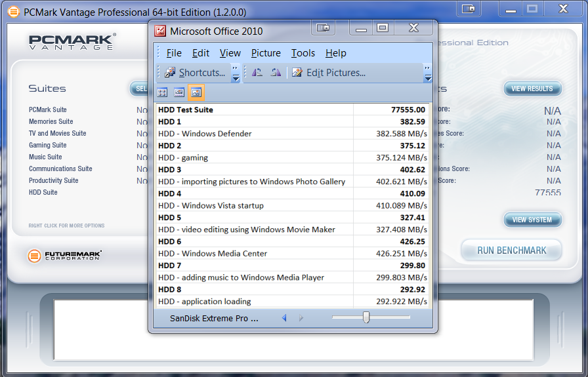Click the Rotate Left icon
The width and height of the screenshot is (588, 377).
click(x=257, y=73)
